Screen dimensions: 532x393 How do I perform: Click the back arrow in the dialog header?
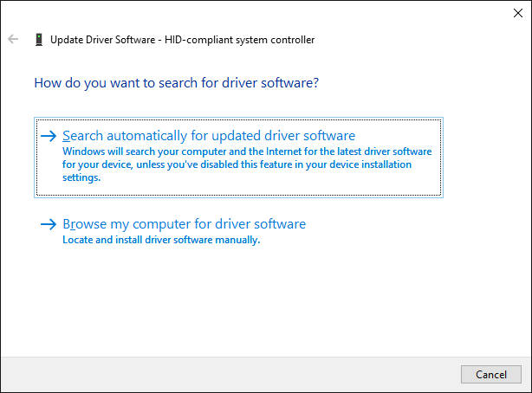pyautogui.click(x=13, y=39)
